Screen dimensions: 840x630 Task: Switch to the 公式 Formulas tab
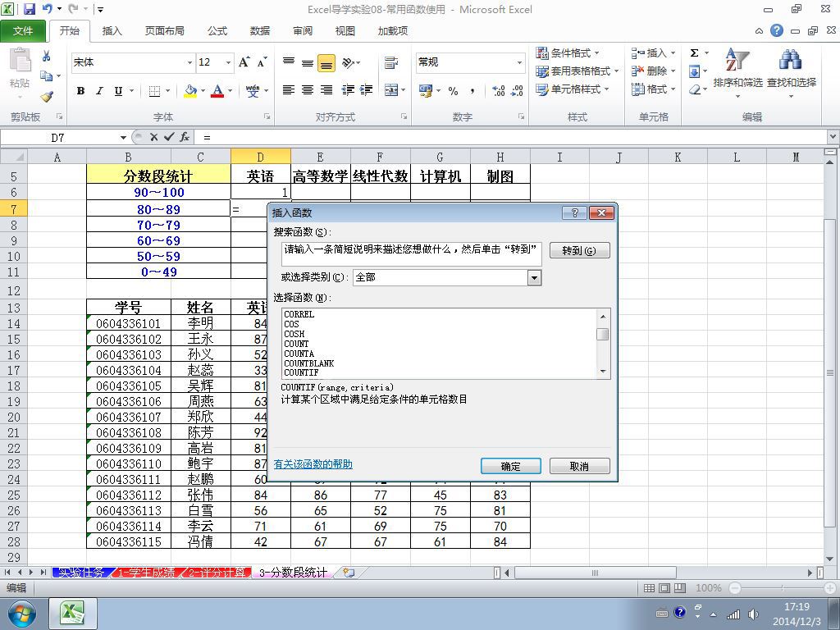tap(217, 31)
